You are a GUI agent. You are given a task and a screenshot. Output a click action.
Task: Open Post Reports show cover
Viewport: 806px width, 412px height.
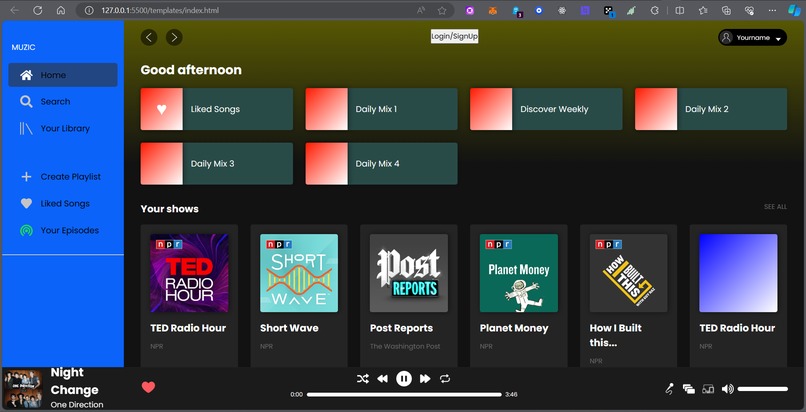point(409,273)
